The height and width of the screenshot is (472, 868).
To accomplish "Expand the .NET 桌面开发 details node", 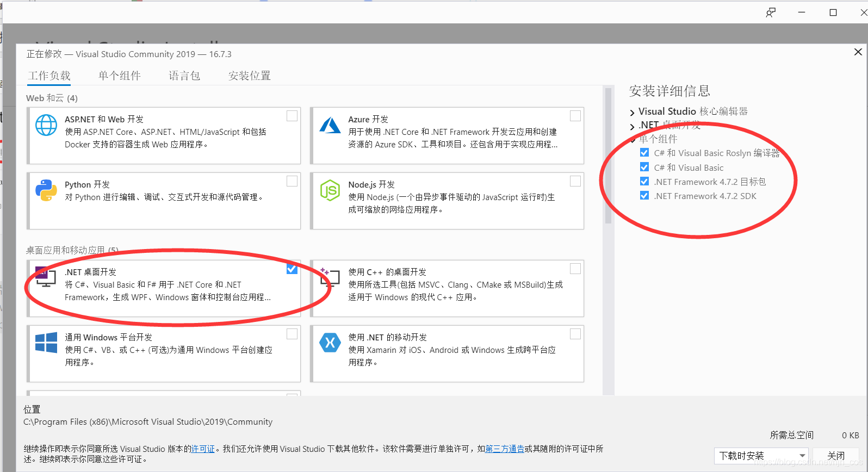I will [x=632, y=127].
